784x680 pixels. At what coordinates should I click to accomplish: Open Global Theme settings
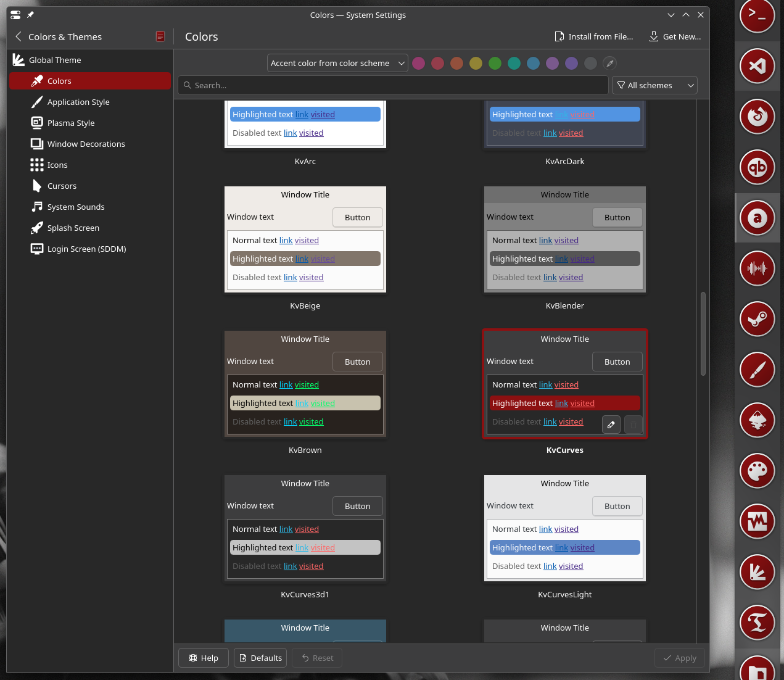coord(56,60)
